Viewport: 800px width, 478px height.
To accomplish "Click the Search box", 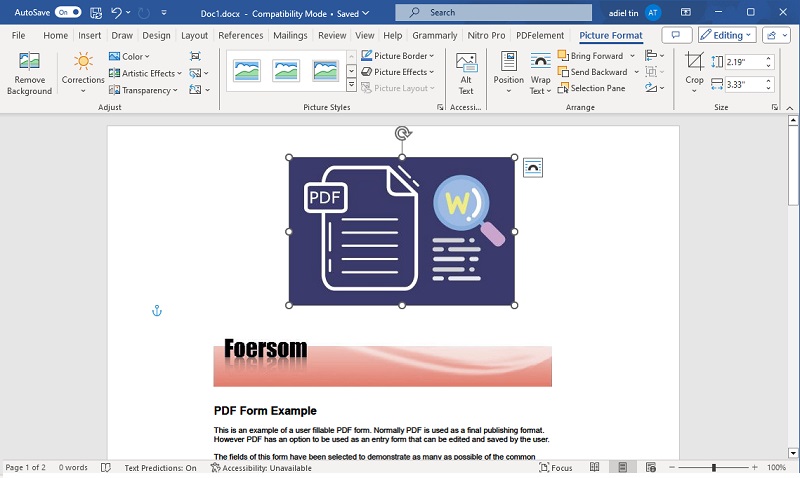I will (493, 13).
